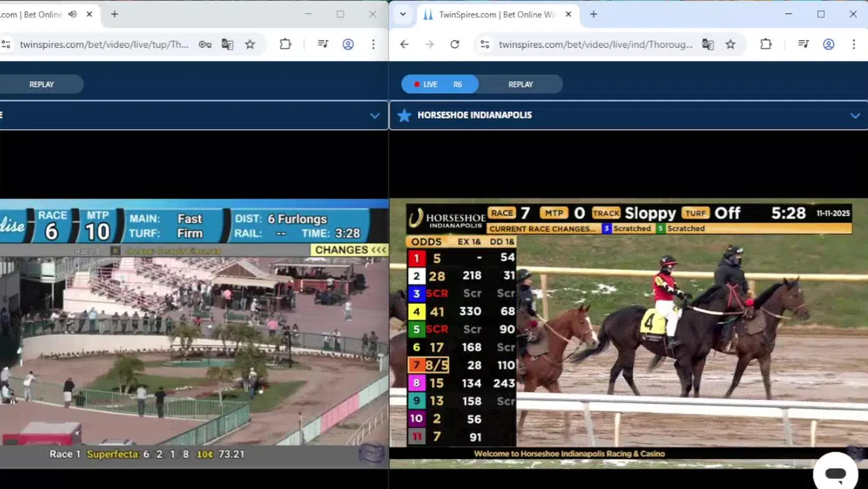Screen dimensions: 868x489
Task: Close TwinSpires tab in right window
Action: [568, 14]
